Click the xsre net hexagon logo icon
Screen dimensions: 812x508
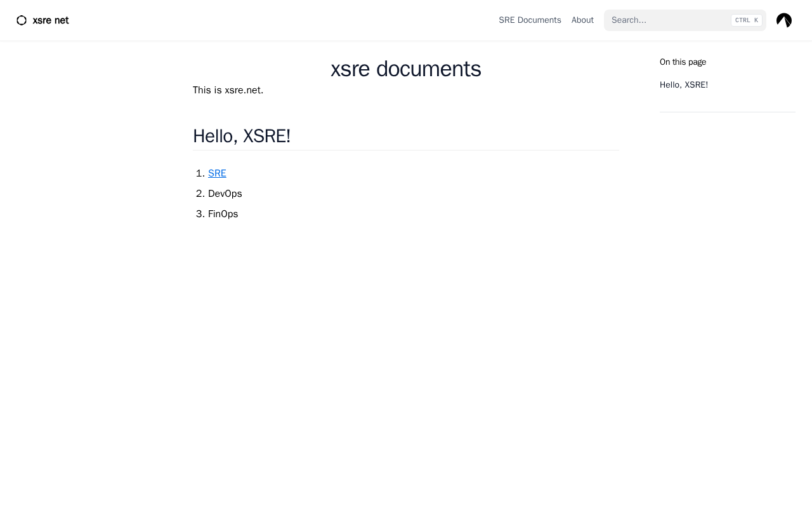(22, 20)
